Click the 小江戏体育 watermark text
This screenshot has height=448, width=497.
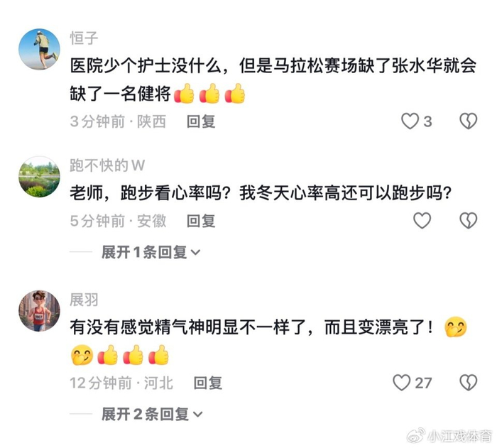click(x=460, y=436)
